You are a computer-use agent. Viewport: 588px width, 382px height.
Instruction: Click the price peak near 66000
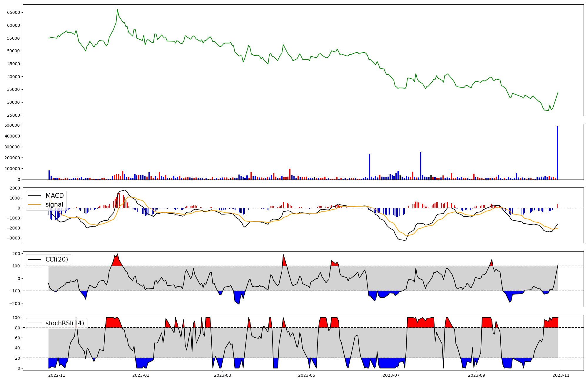tap(117, 10)
